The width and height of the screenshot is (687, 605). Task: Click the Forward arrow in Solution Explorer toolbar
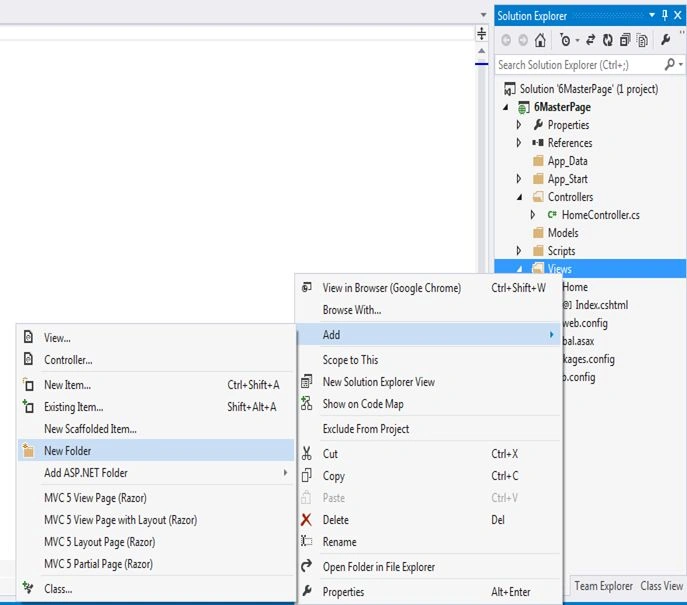click(523, 40)
